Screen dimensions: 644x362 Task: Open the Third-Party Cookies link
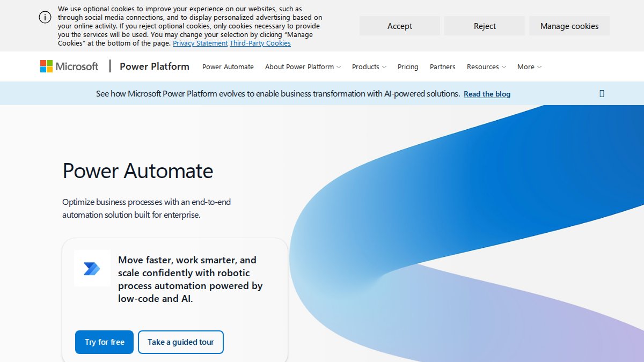260,43
